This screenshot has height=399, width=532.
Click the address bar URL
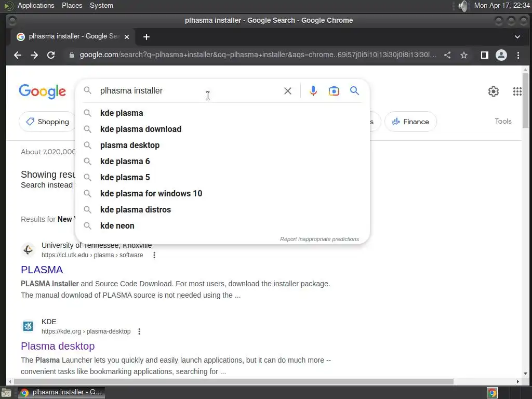(x=258, y=55)
